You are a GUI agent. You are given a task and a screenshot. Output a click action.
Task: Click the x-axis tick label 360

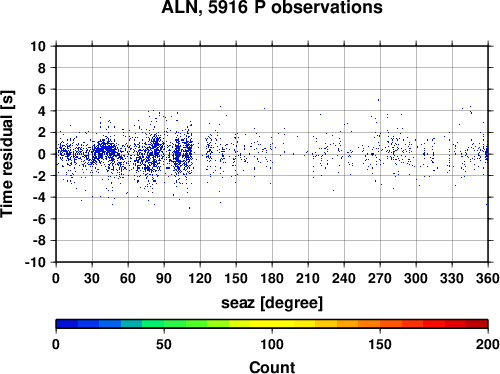tap(488, 278)
